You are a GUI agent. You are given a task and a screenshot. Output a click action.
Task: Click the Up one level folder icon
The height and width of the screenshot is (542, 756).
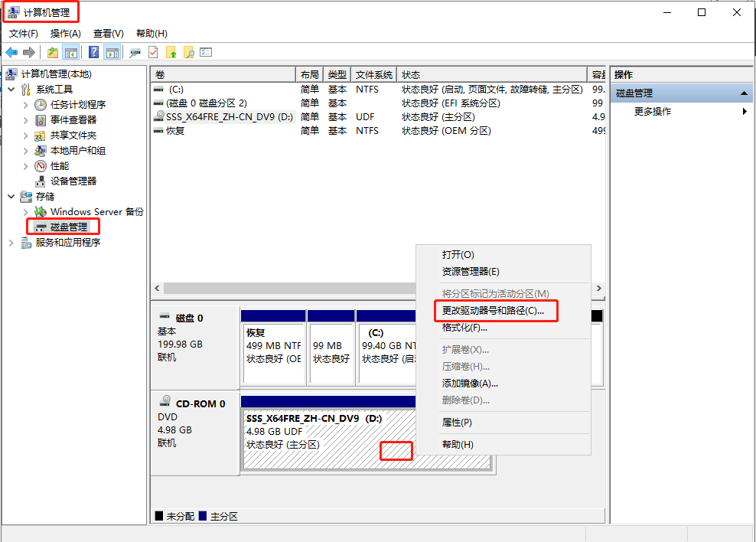52,52
